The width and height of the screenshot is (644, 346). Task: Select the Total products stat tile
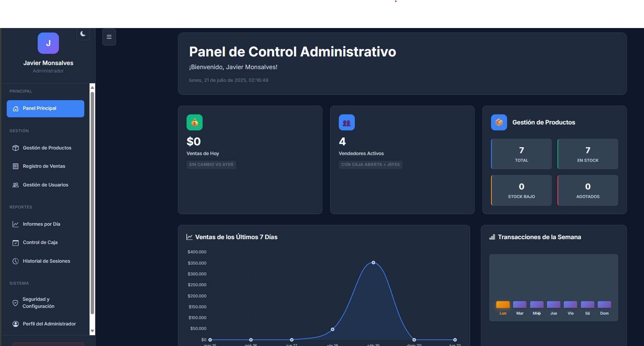tap(521, 154)
